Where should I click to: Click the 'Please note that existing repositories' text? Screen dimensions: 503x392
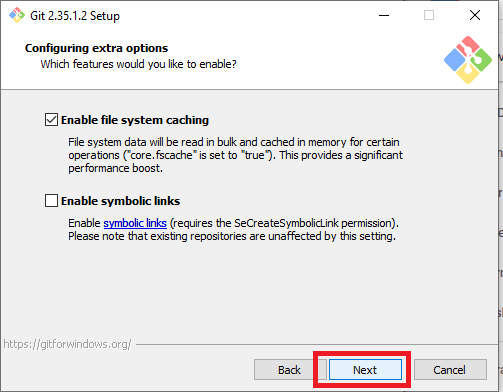pyautogui.click(x=232, y=236)
